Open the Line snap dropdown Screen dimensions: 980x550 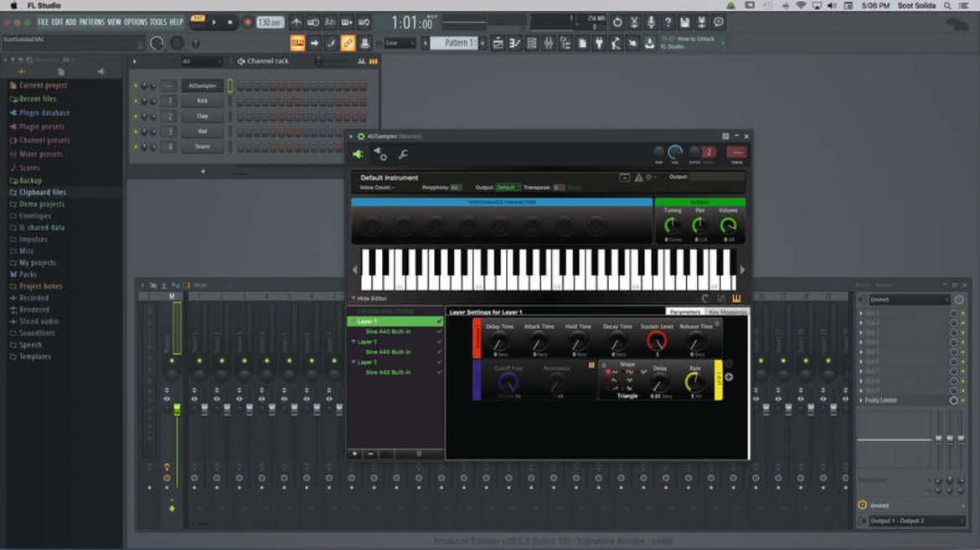400,44
